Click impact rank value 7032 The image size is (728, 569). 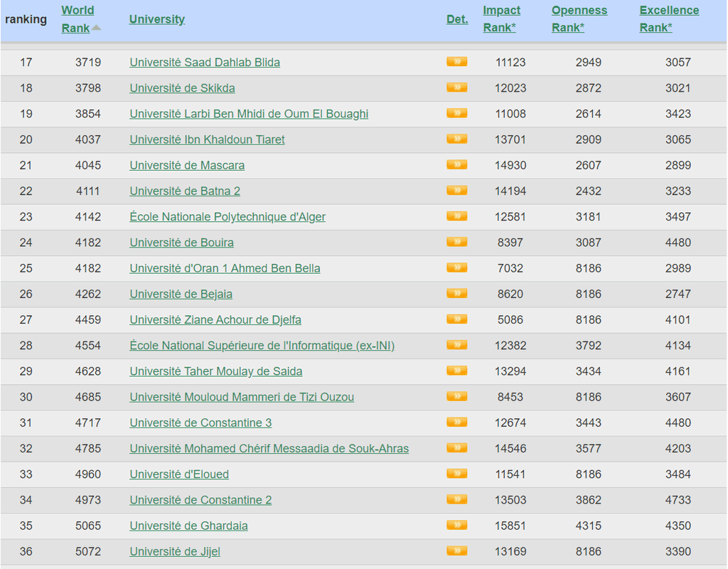coord(510,268)
